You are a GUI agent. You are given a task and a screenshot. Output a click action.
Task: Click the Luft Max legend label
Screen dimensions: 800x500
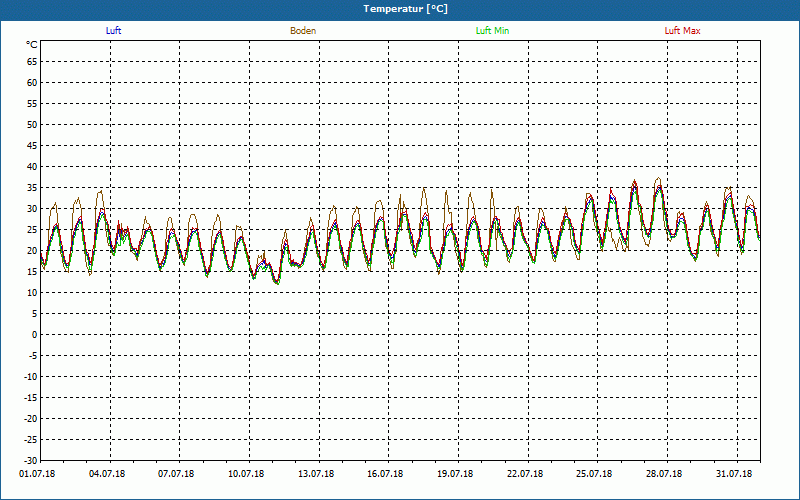682,31
